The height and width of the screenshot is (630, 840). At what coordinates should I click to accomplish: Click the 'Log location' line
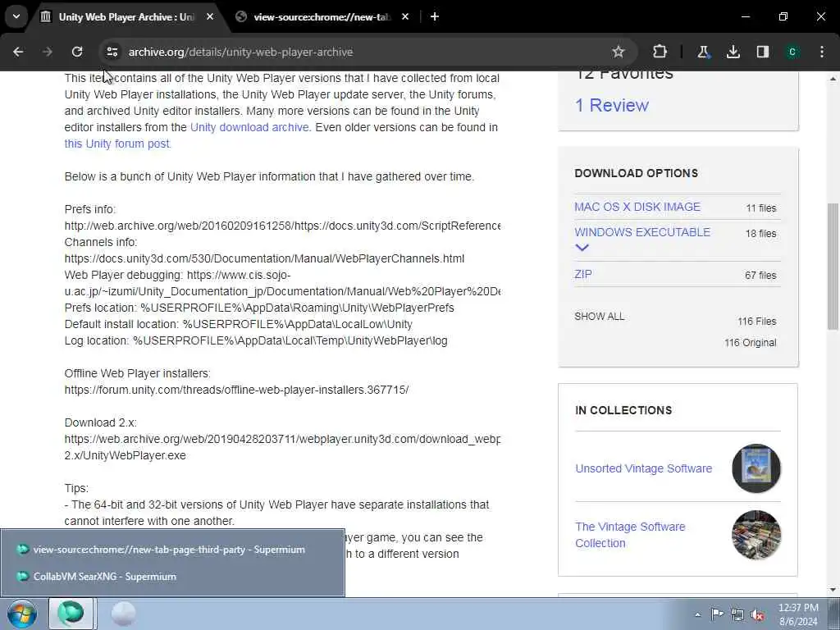(x=256, y=340)
